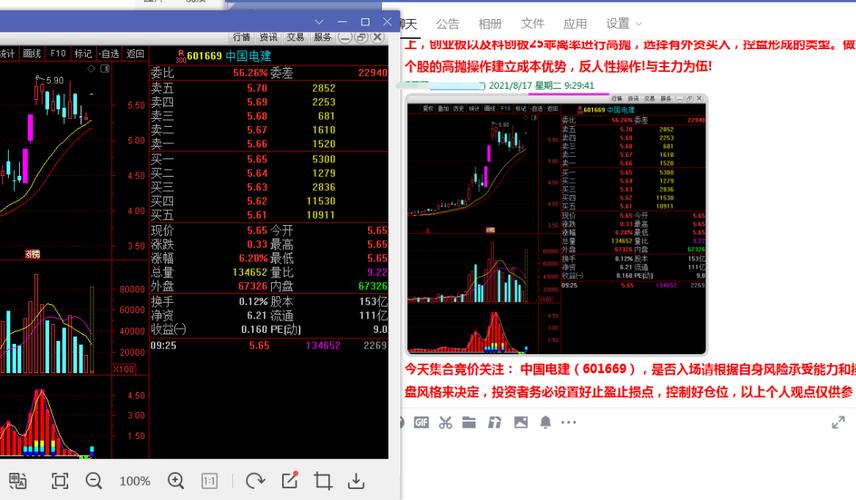The height and width of the screenshot is (500, 856).
Task: Click the X100 volume unit label
Action: point(124,369)
